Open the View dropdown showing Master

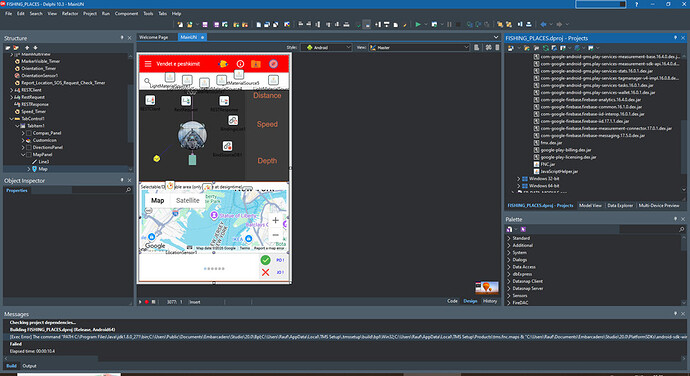coord(419,48)
